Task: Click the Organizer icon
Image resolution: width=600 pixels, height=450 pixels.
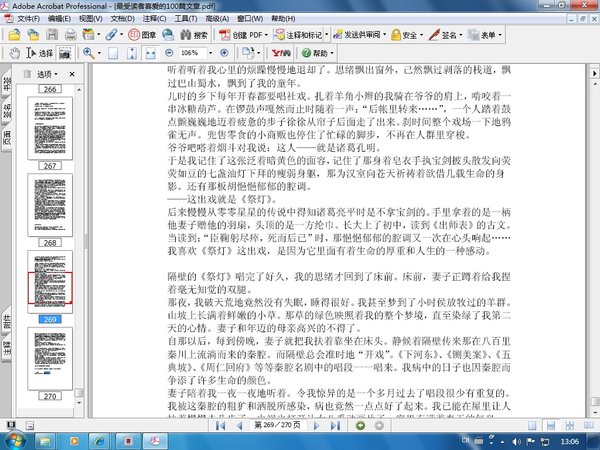Action: pyautogui.click(x=88, y=35)
